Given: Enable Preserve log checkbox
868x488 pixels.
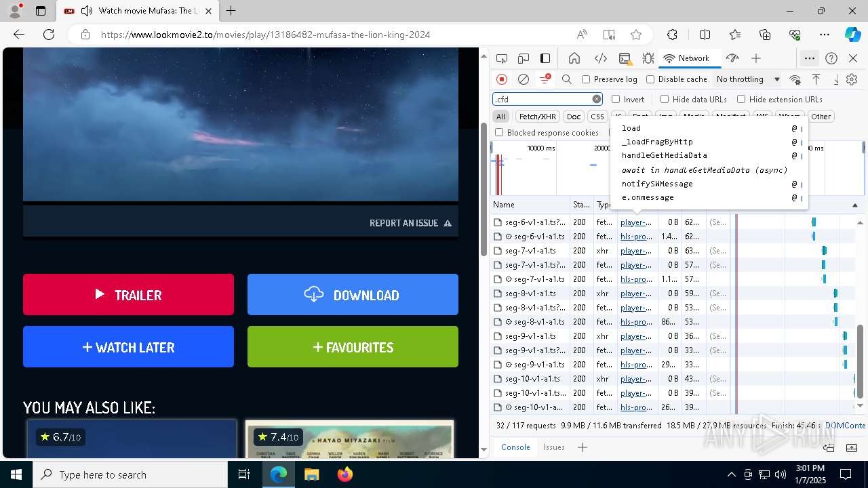Looking at the screenshot, I should tap(586, 79).
